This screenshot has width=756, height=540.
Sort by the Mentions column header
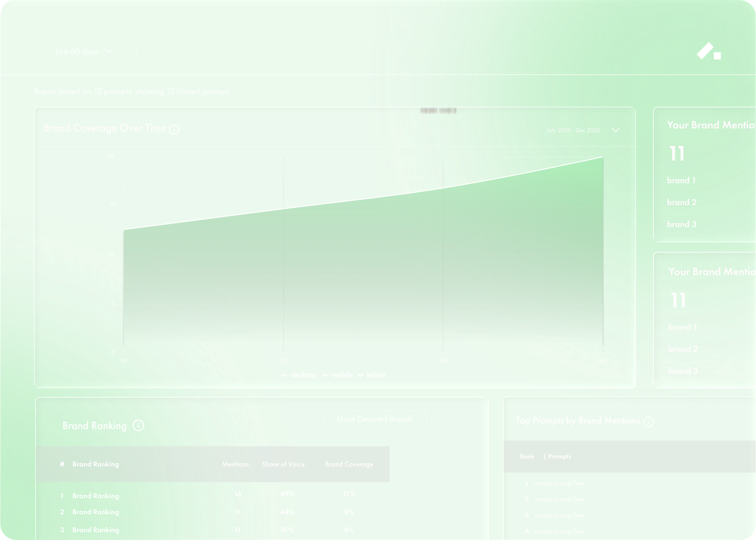[235, 464]
